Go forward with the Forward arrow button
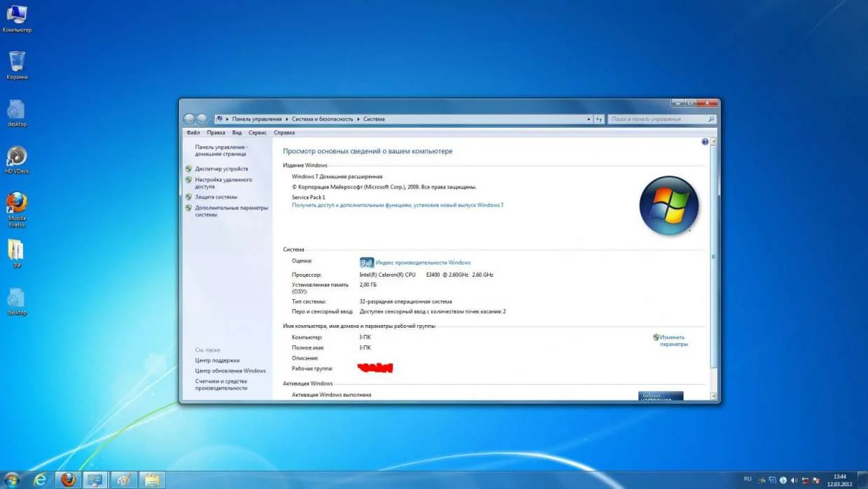The height and width of the screenshot is (489, 868). (202, 119)
